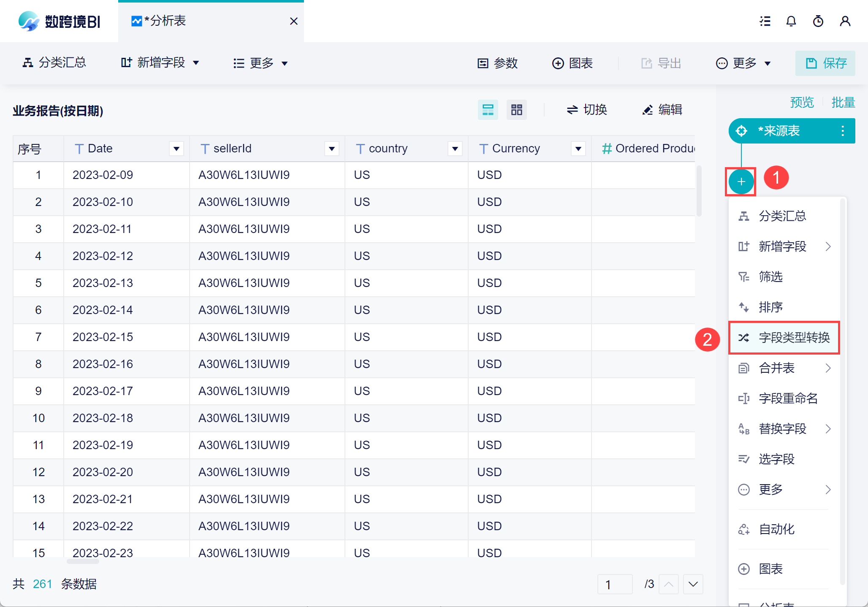
Task: Open the task list icon in header
Action: [765, 21]
